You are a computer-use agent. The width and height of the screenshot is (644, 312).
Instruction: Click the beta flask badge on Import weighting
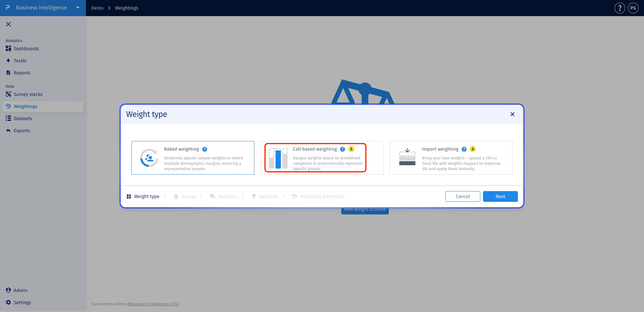[472, 149]
